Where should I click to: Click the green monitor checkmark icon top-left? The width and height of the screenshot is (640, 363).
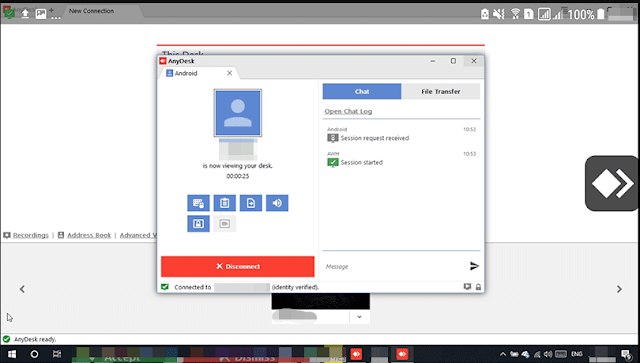pyautogui.click(x=9, y=13)
